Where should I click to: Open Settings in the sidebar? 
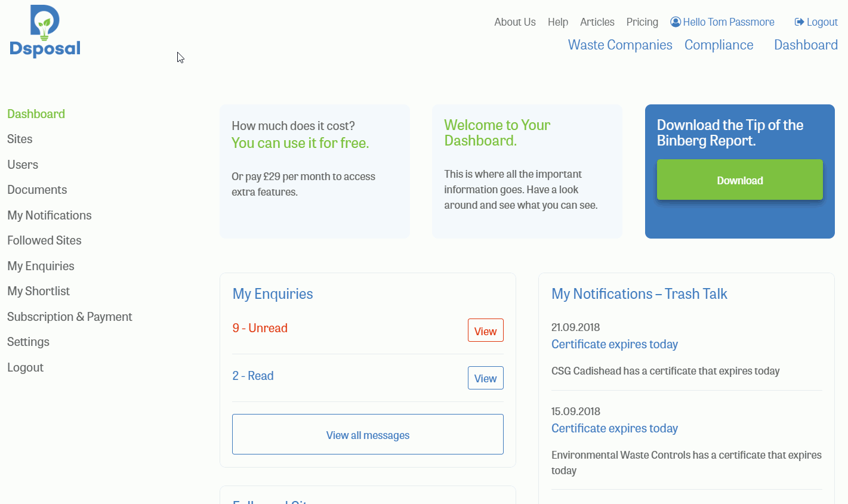click(x=28, y=342)
